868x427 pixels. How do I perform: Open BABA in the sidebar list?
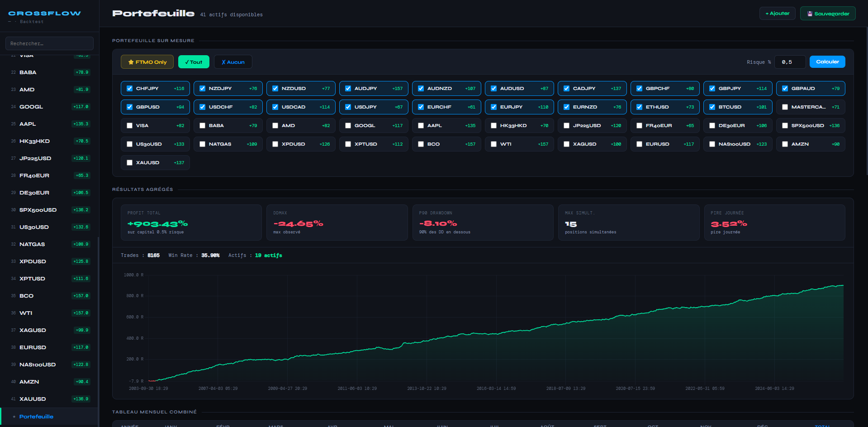(49, 72)
